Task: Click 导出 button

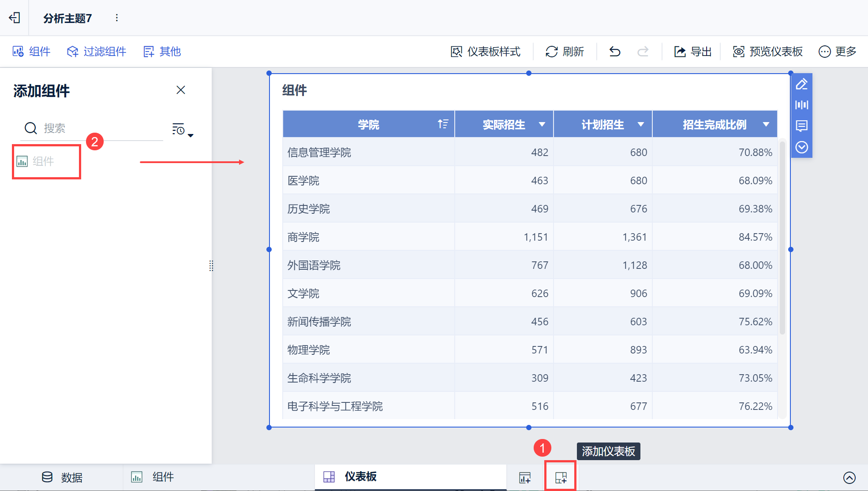Action: (x=693, y=52)
